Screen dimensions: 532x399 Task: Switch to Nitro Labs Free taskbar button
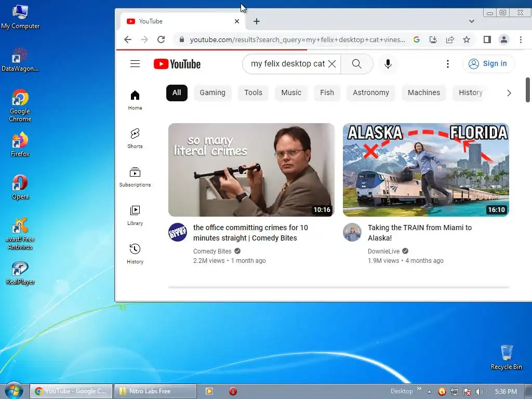pyautogui.click(x=155, y=391)
